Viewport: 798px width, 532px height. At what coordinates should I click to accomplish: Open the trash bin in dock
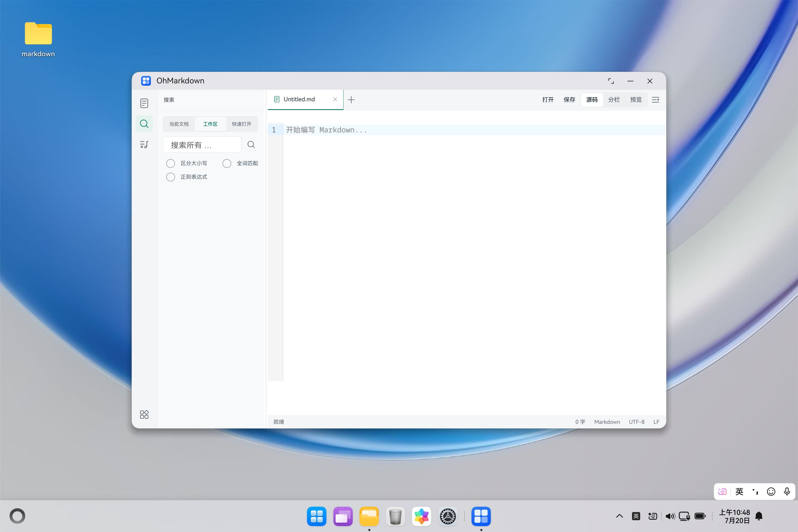(x=395, y=516)
